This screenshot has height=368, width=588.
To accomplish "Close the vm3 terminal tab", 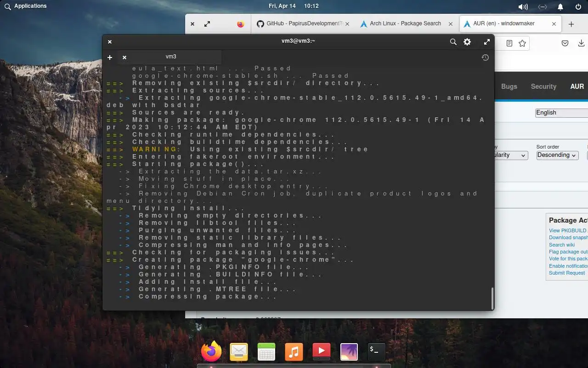I will [124, 57].
